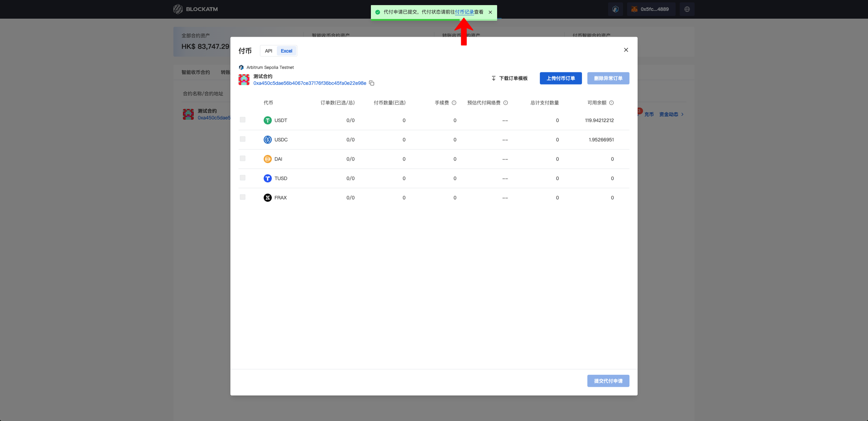
Task: Click the download template icon
Action: (494, 78)
